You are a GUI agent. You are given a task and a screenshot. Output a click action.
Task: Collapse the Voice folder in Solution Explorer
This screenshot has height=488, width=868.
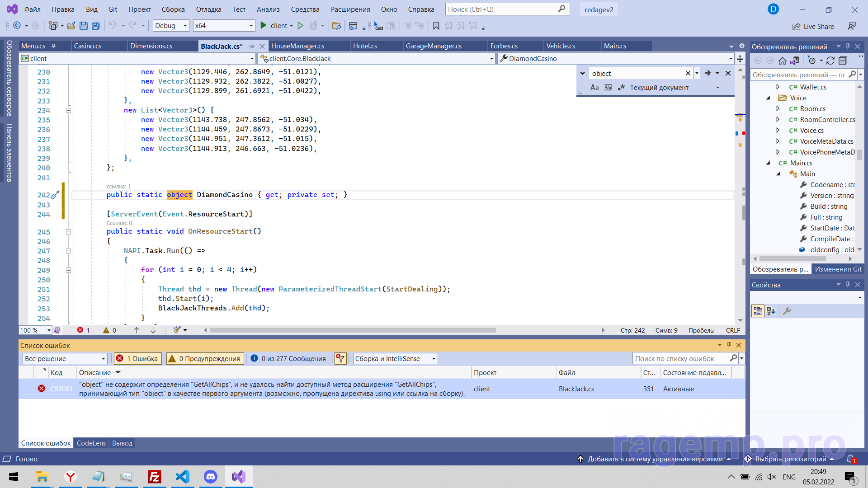(768, 98)
